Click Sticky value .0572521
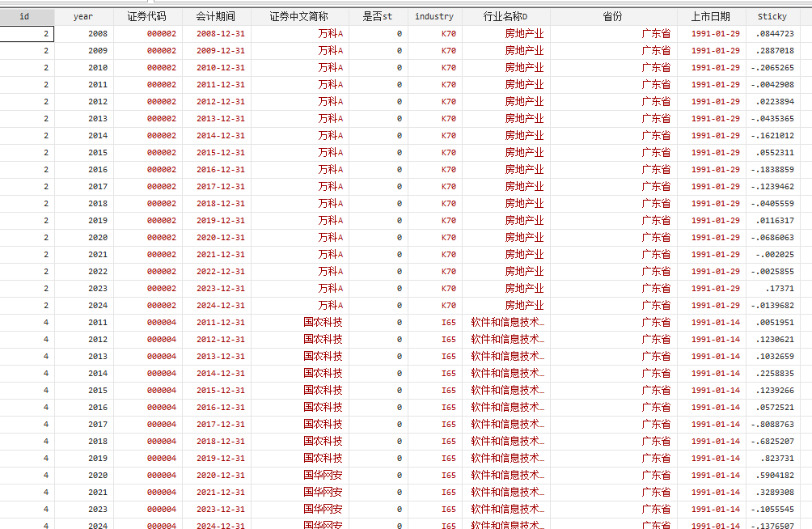 point(775,408)
